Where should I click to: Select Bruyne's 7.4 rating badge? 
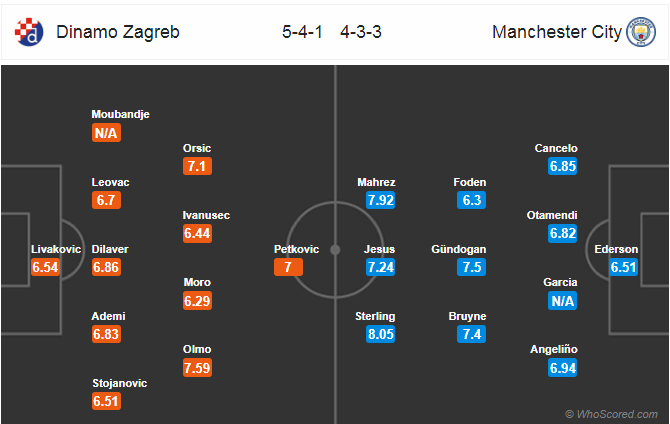[471, 334]
